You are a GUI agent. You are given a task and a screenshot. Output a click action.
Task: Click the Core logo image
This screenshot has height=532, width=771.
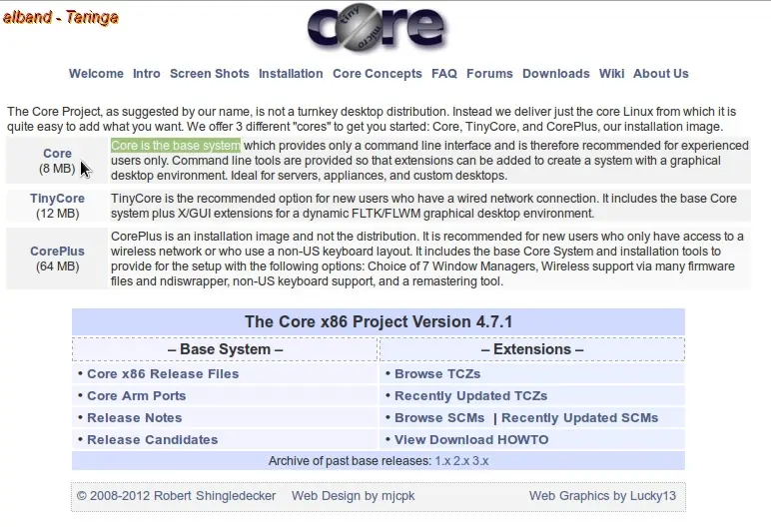click(377, 28)
